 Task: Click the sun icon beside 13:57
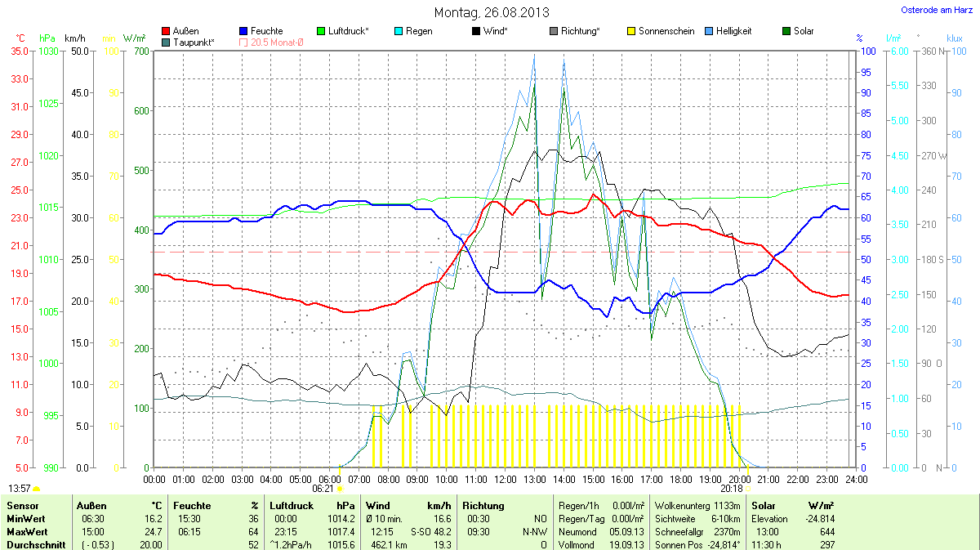pos(37,489)
